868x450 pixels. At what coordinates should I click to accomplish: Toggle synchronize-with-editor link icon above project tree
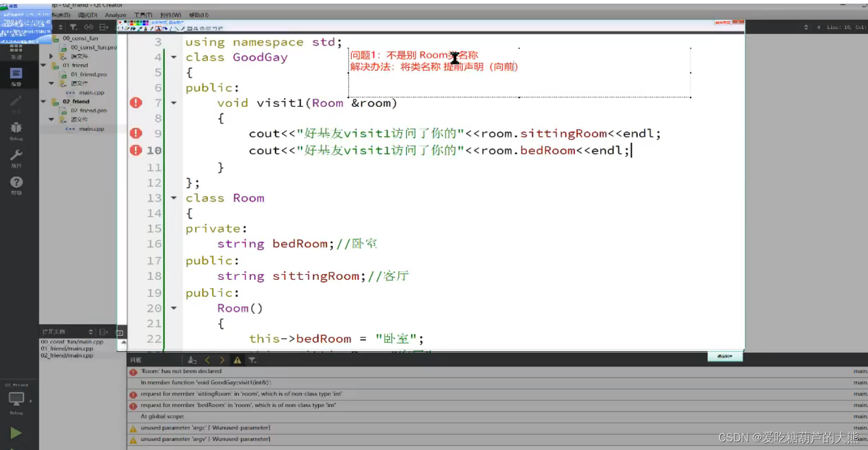click(x=88, y=27)
